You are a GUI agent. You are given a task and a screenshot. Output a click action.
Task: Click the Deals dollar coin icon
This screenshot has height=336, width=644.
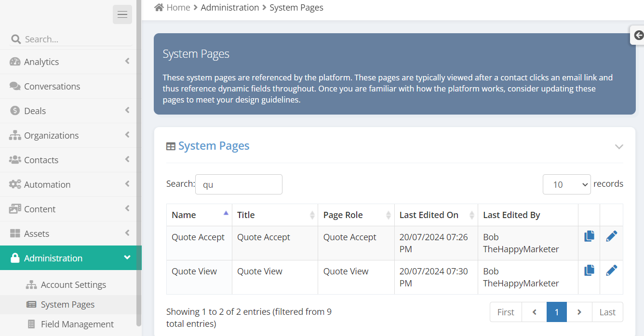click(x=15, y=111)
